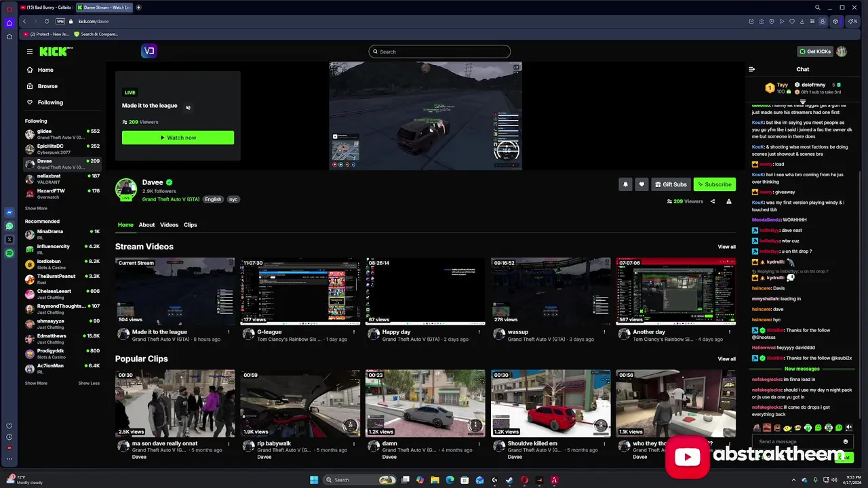The width and height of the screenshot is (868, 488).
Task: Open Windows Start menu on taskbar
Action: 314,480
